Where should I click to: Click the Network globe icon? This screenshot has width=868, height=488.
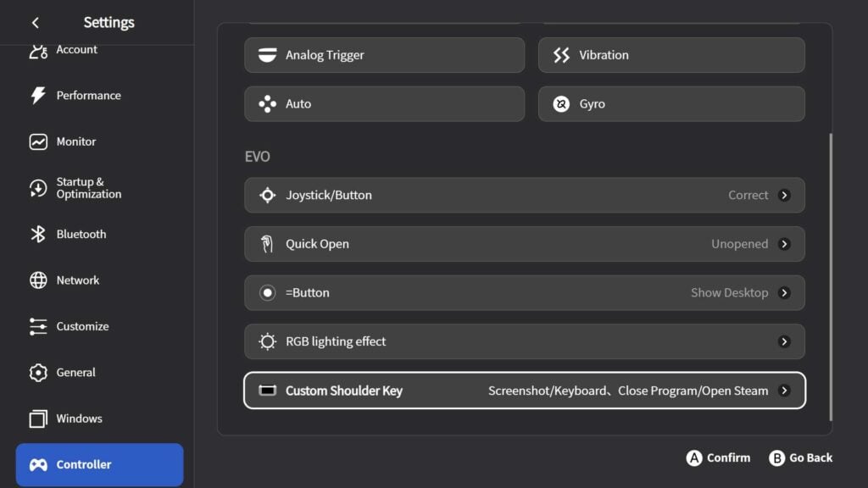click(37, 280)
